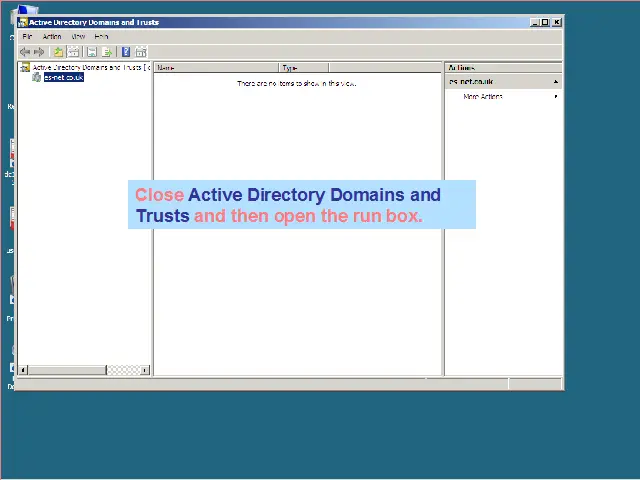Open the Help menu
This screenshot has height=480, width=640.
(102, 36)
